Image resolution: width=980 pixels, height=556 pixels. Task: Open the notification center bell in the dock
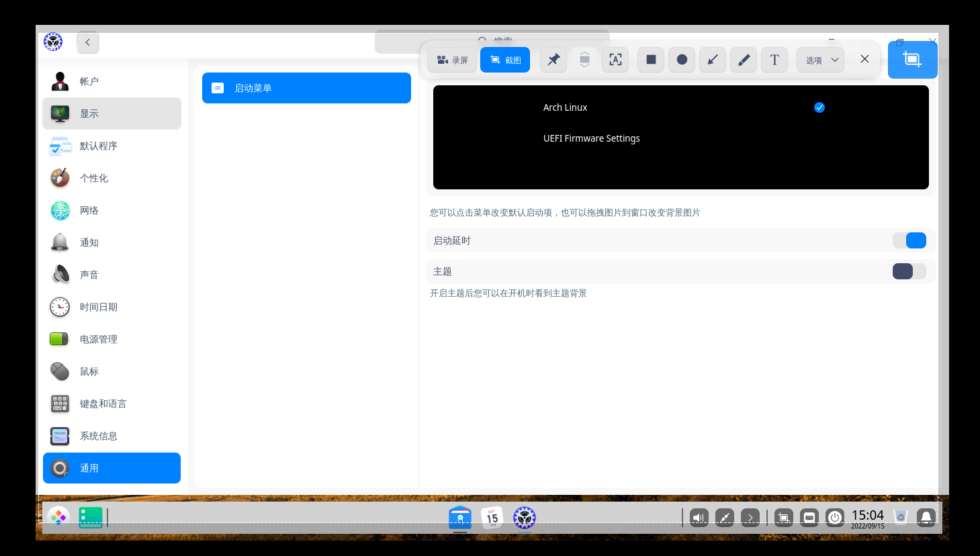(926, 518)
